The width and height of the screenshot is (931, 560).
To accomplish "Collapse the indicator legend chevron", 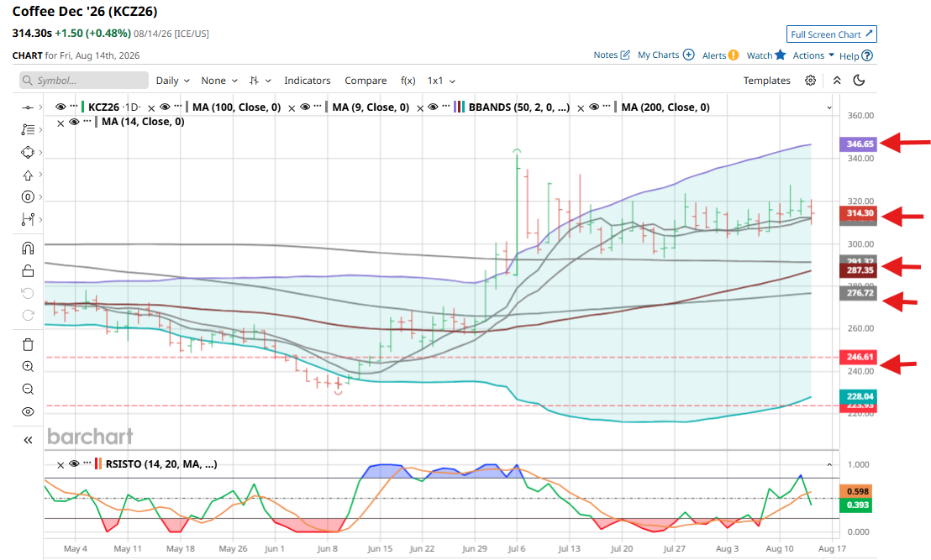I will [x=829, y=107].
